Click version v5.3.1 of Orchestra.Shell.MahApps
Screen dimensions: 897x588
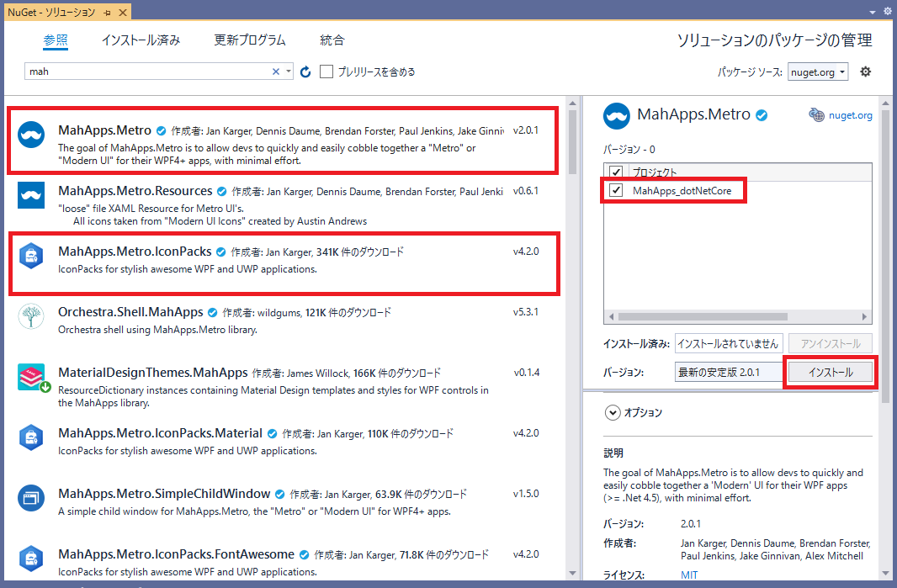[x=526, y=312]
